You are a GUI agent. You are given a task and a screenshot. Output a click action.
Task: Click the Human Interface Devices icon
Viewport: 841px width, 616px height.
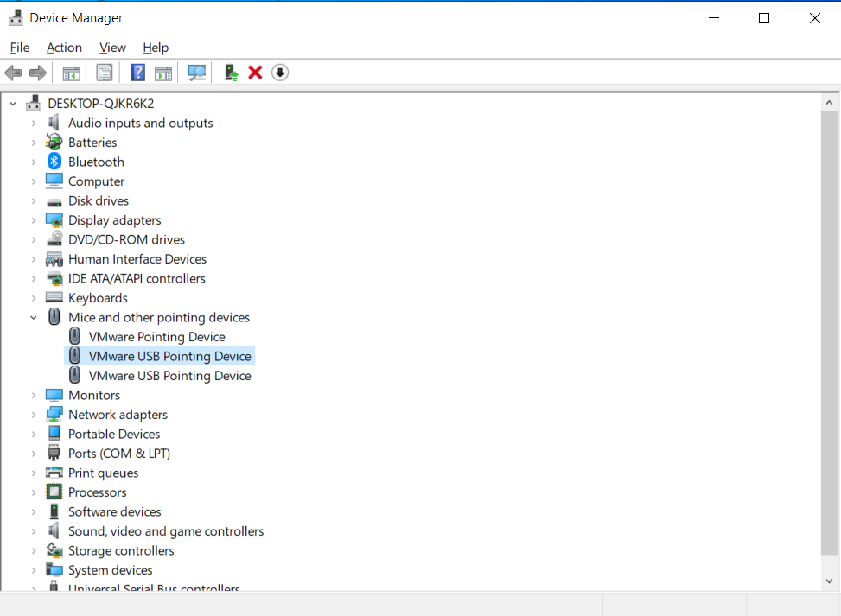(x=54, y=259)
